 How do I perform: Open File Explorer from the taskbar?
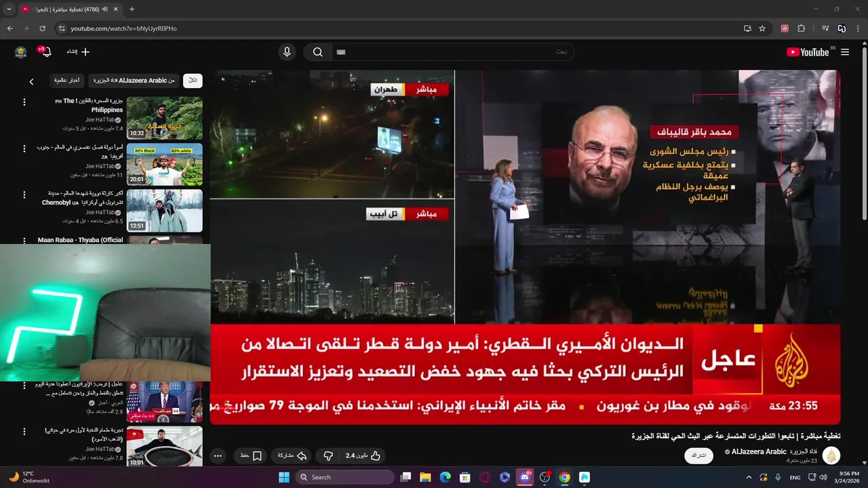(425, 477)
